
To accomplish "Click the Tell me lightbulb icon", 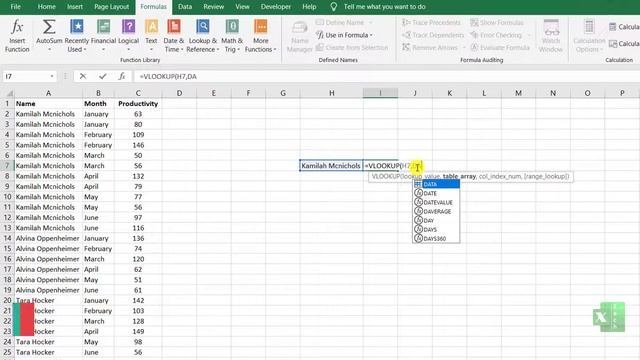I will (333, 7).
